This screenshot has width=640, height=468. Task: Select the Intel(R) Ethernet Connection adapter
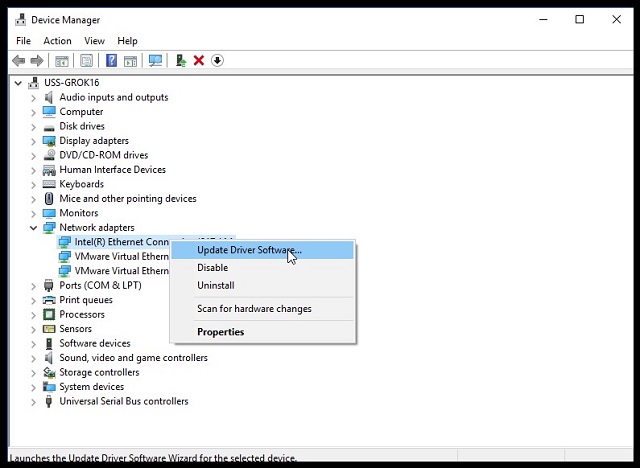121,242
